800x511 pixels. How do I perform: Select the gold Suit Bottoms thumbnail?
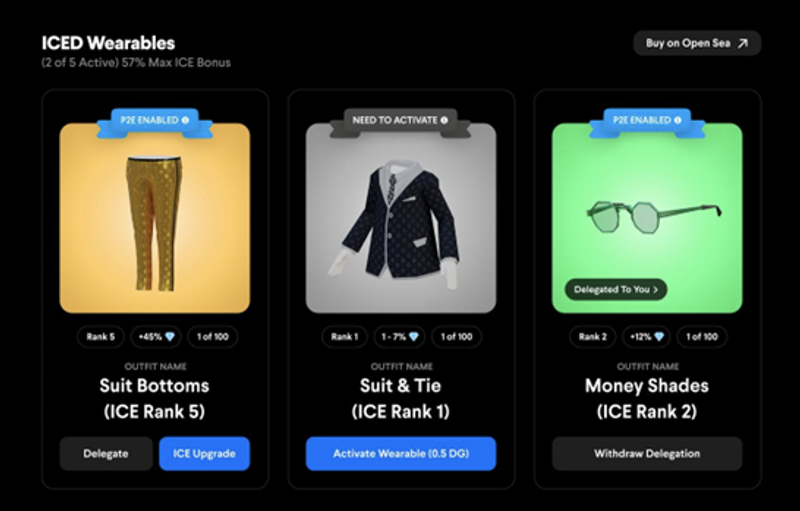point(155,218)
